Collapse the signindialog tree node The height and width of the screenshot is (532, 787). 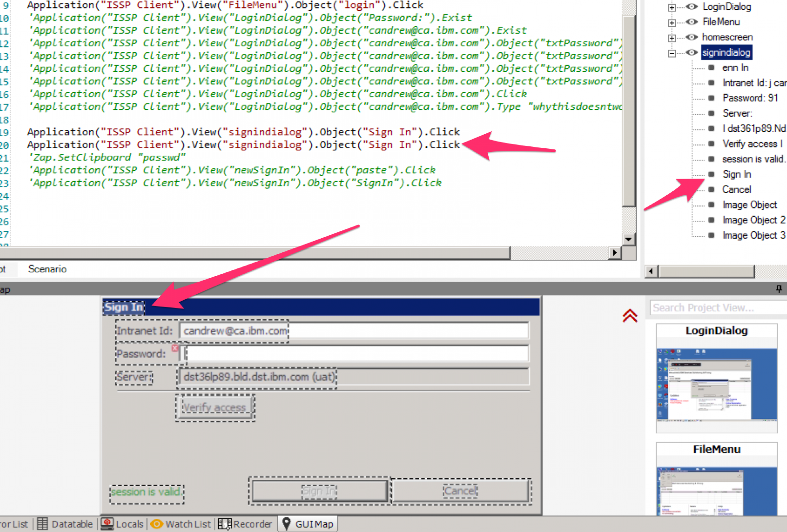[x=672, y=53]
